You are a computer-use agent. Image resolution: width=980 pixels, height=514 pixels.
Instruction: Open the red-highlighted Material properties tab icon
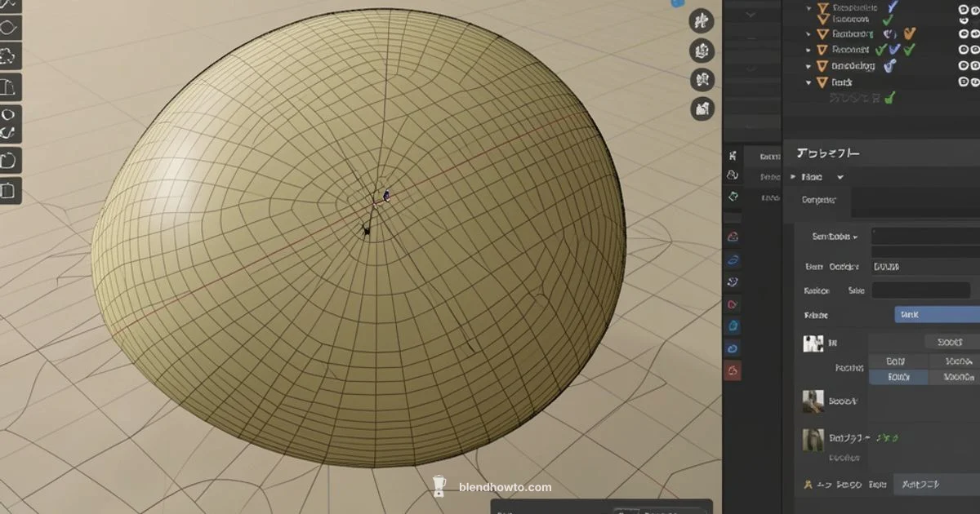click(733, 371)
